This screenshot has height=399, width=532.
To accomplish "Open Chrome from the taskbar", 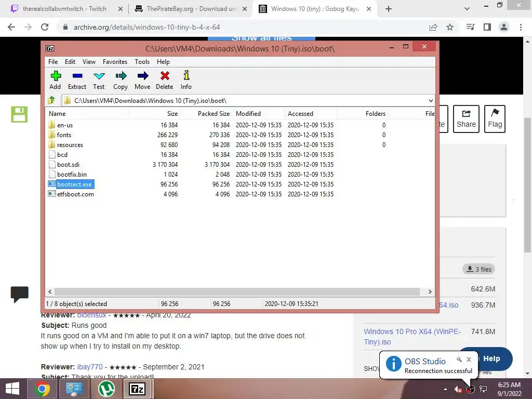I will (42, 389).
